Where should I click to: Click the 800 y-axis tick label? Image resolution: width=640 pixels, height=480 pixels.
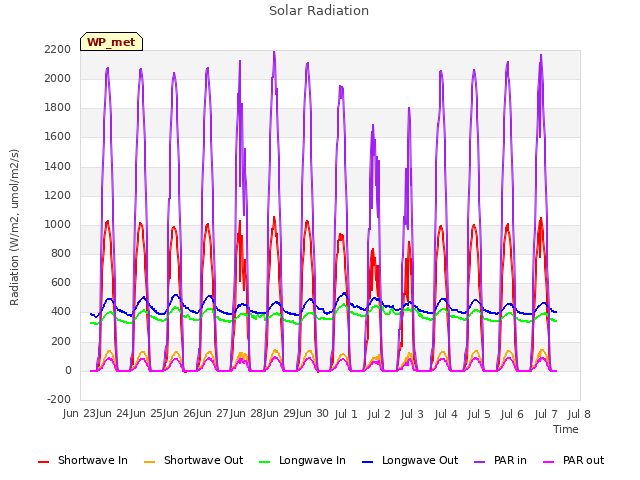click(61, 253)
